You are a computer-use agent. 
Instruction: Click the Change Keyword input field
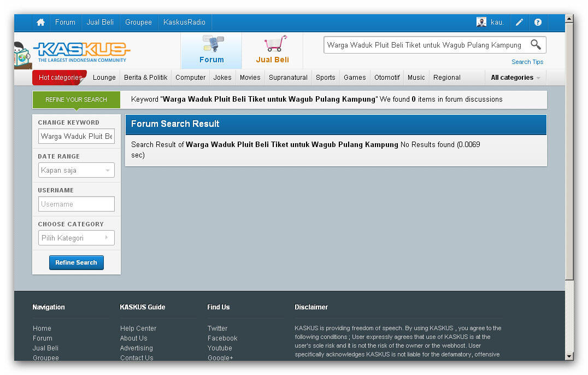[77, 136]
